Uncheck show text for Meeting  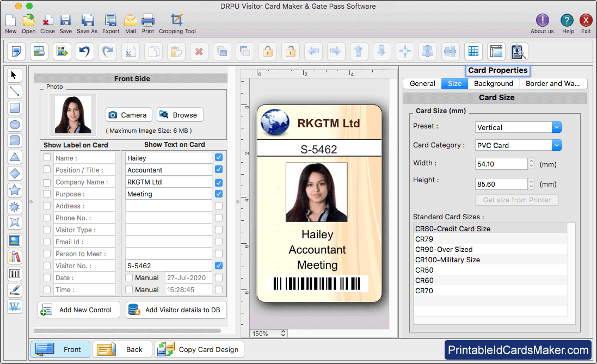pos(219,193)
